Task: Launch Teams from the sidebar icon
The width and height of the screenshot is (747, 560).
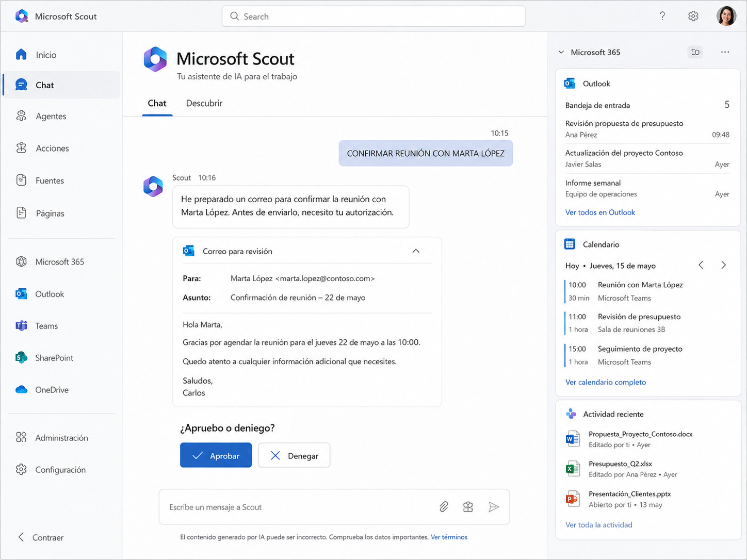Action: pos(21,326)
